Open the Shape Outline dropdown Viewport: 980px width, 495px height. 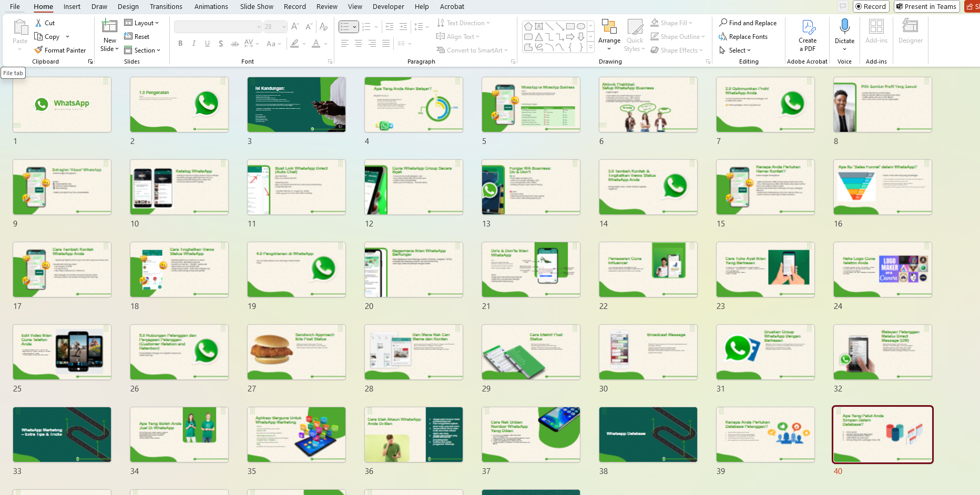678,37
